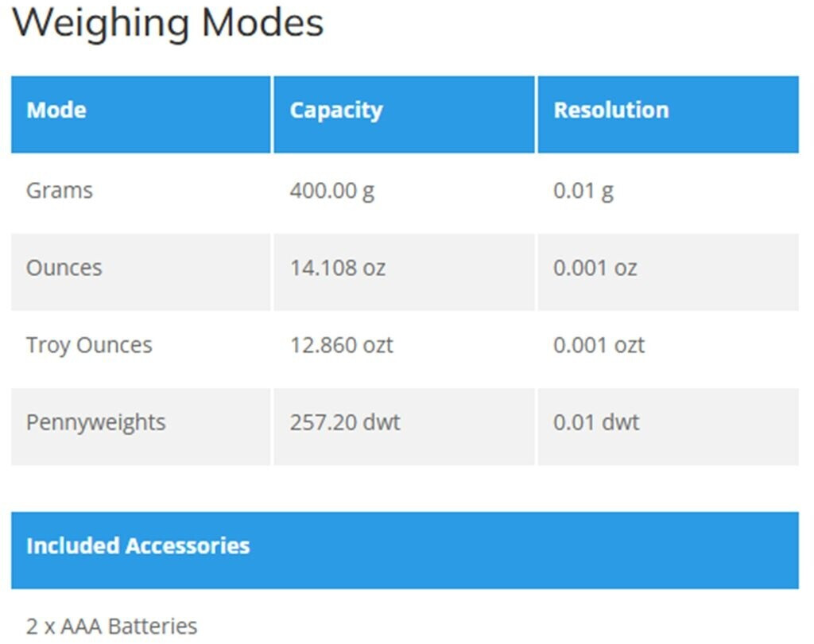Click the 0.001 ozt resolution value

click(x=599, y=345)
